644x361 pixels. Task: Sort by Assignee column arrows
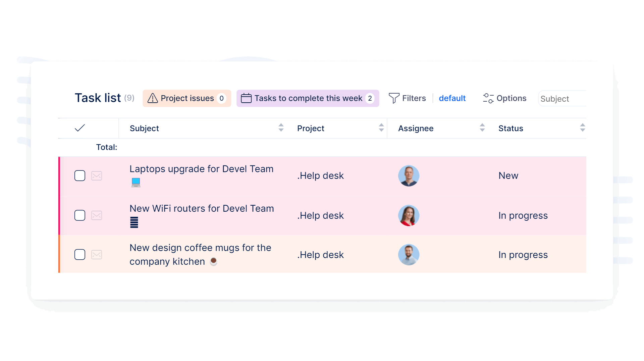point(482,128)
